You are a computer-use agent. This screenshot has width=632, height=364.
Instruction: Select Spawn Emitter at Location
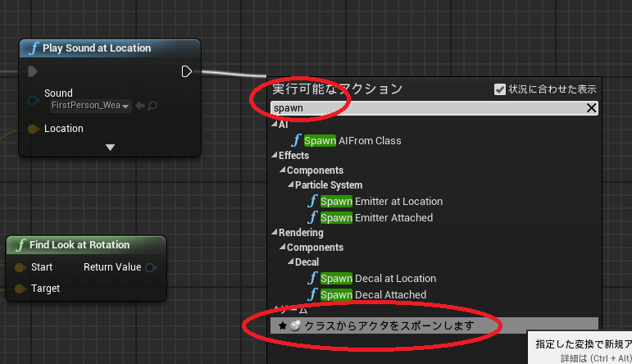[381, 201]
